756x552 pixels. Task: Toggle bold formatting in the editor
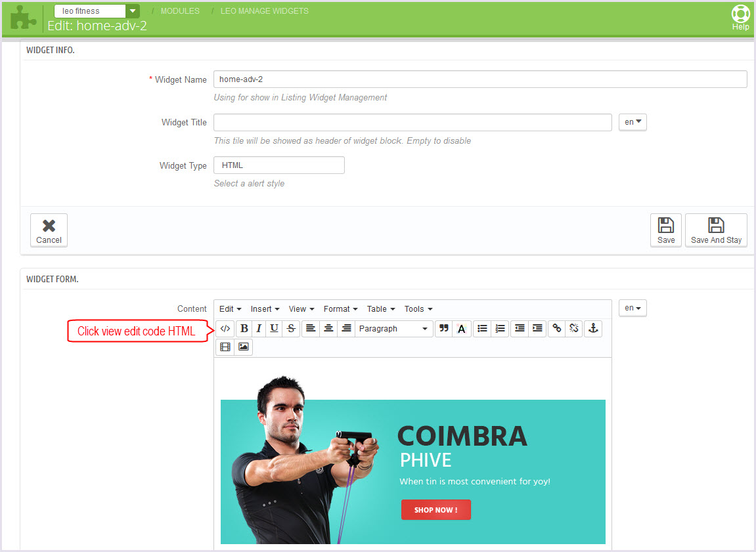[244, 328]
